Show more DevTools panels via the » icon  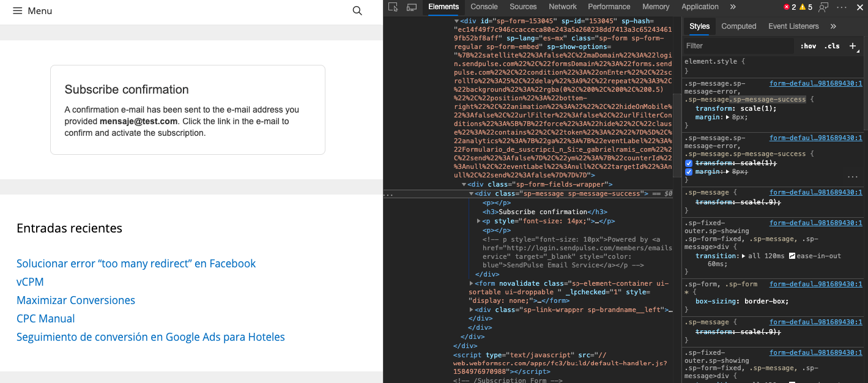pyautogui.click(x=733, y=7)
